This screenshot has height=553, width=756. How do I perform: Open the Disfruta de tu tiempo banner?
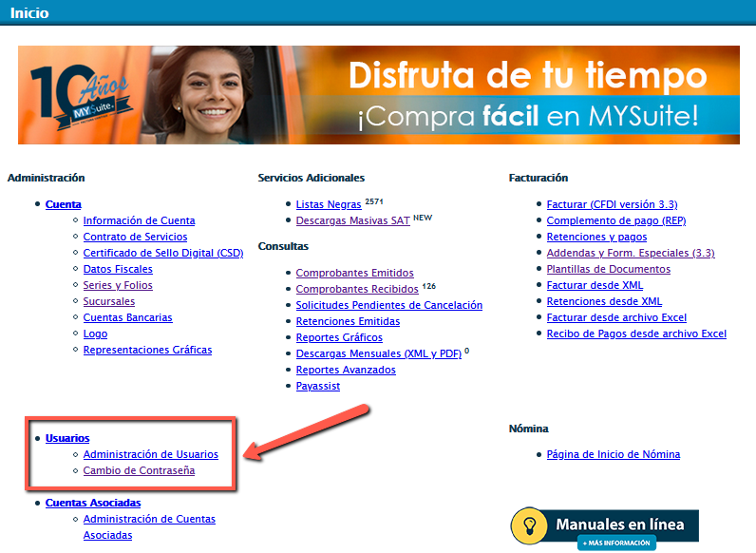click(x=527, y=95)
